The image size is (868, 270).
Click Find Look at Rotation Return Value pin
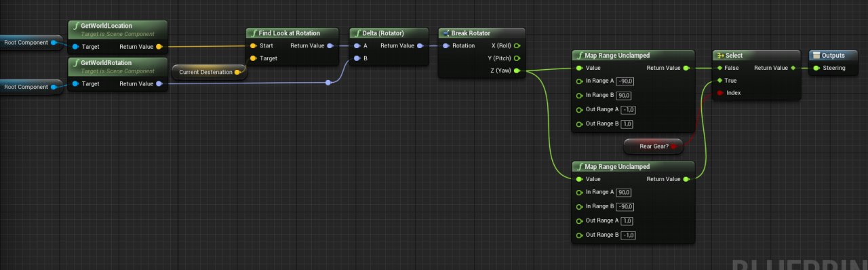click(330, 45)
